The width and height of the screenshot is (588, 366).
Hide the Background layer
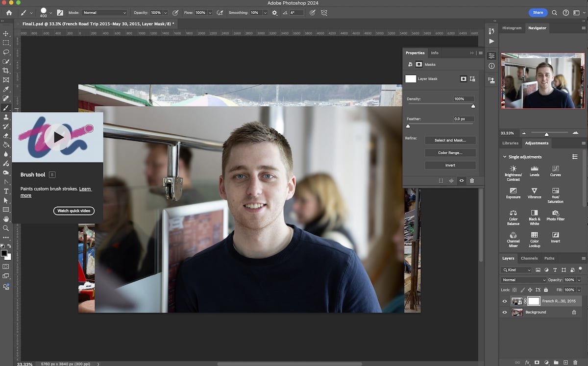pyautogui.click(x=505, y=312)
